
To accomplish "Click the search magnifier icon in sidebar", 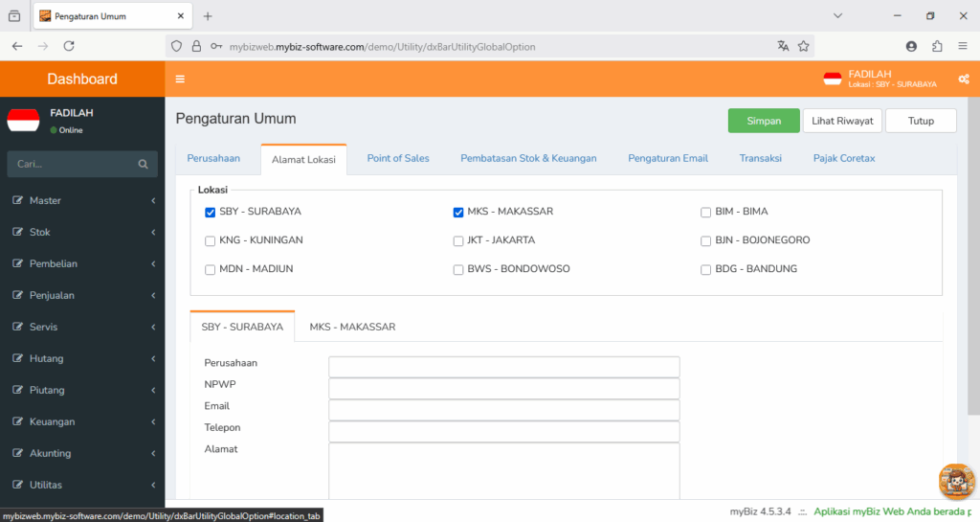I will tap(144, 164).
